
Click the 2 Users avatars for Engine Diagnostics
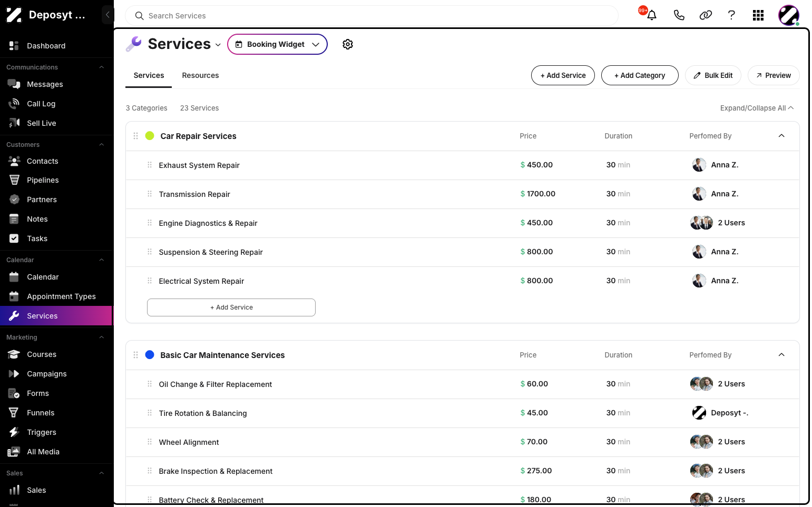coord(702,223)
